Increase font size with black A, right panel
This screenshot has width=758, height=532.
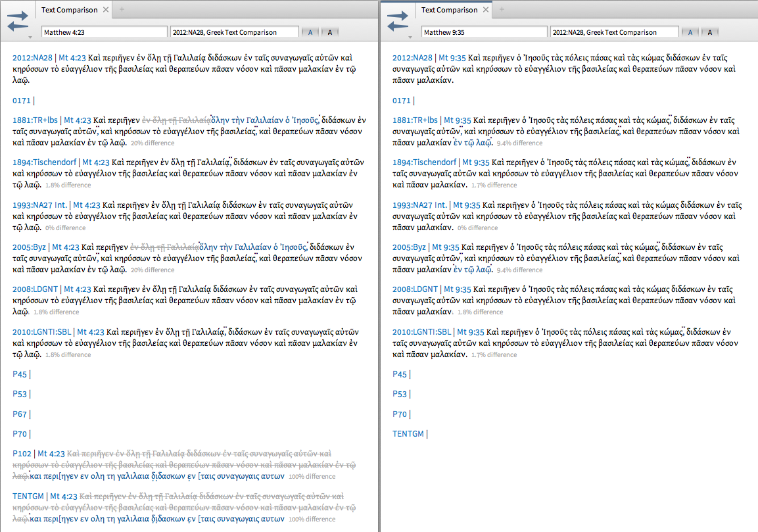click(709, 32)
